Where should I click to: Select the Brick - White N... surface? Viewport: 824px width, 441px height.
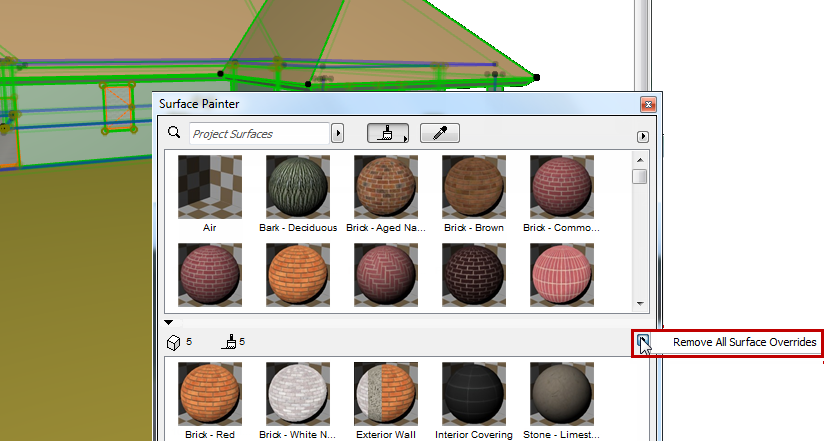(x=298, y=394)
